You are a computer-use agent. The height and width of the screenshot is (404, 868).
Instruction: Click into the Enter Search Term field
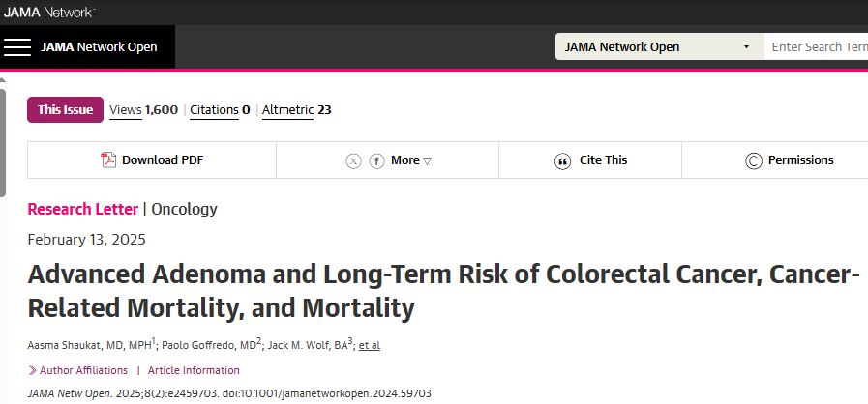(816, 47)
